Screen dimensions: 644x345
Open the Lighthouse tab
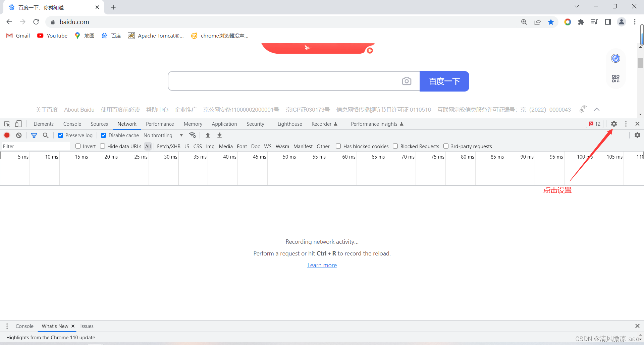pos(290,124)
